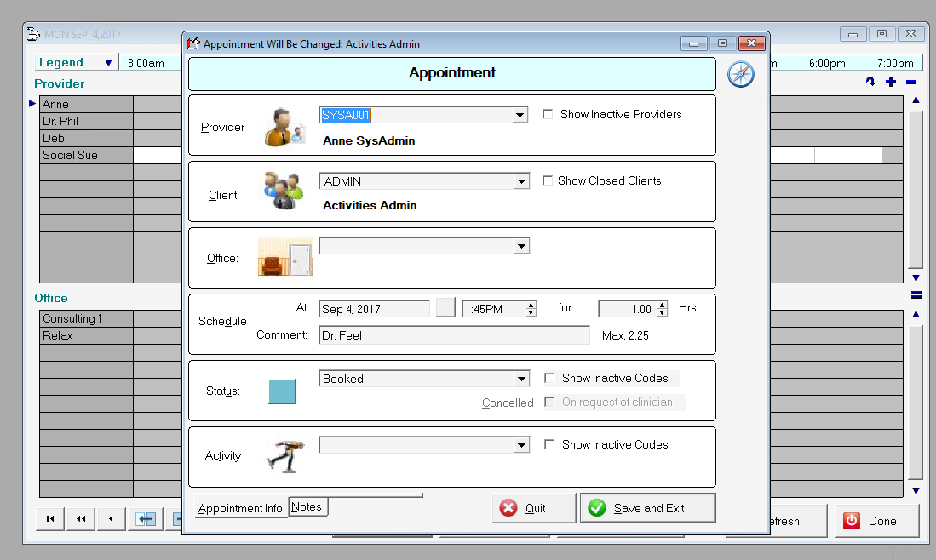This screenshot has height=560, width=936.
Task: Open the Activity code dropdown
Action: click(x=521, y=446)
